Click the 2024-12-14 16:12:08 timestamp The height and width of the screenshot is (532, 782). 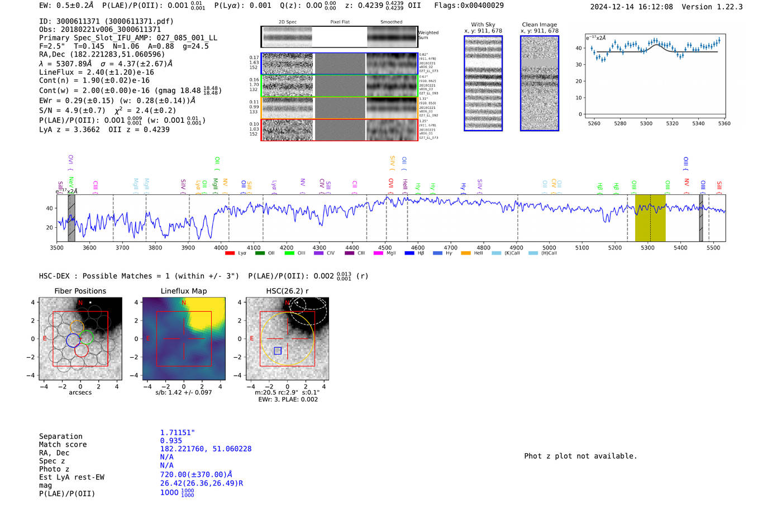(x=632, y=7)
